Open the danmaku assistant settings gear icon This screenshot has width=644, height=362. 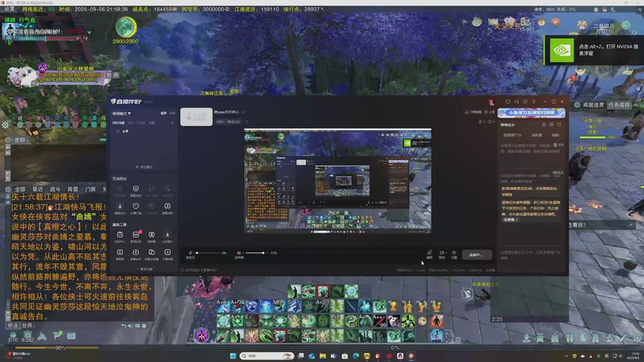(551, 125)
